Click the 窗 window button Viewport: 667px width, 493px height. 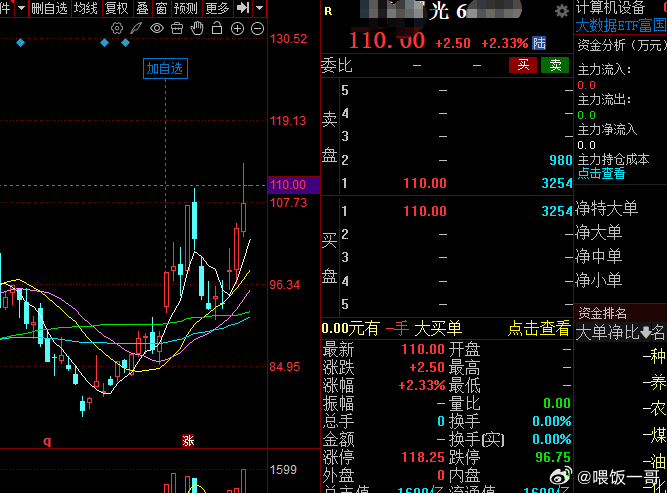click(x=161, y=8)
